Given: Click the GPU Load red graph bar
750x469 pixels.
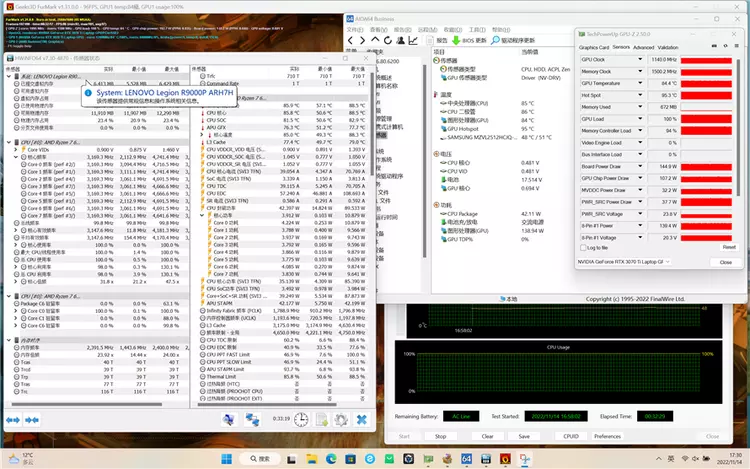Looking at the screenshot, I should (706, 119).
